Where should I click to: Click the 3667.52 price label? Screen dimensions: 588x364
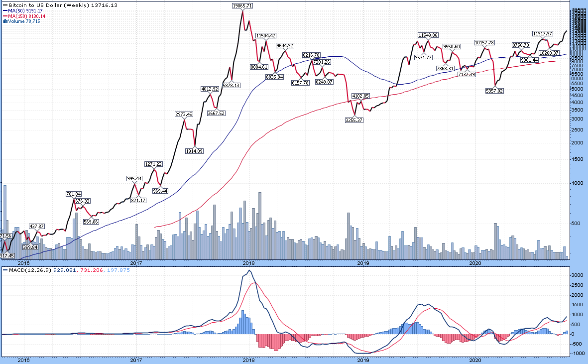point(216,113)
